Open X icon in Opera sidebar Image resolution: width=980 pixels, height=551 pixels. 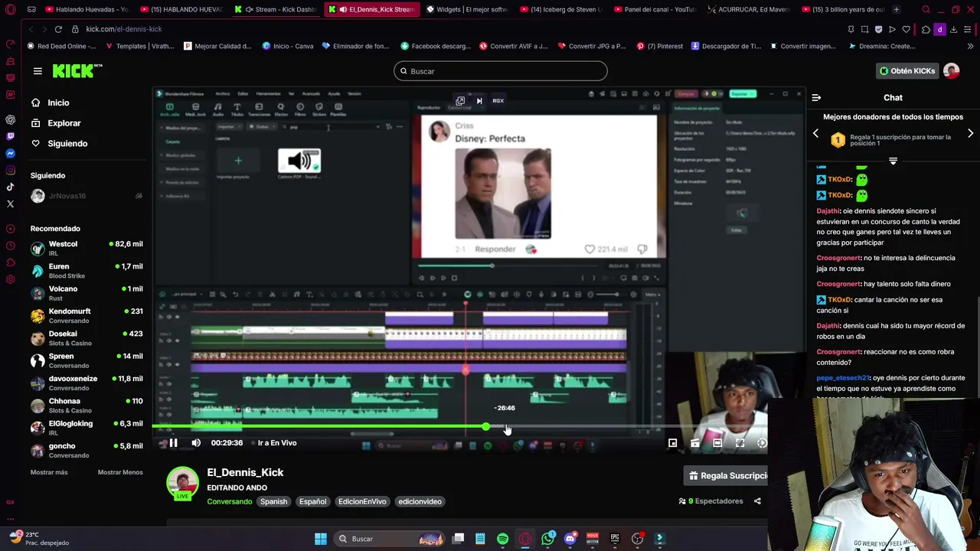[10, 204]
